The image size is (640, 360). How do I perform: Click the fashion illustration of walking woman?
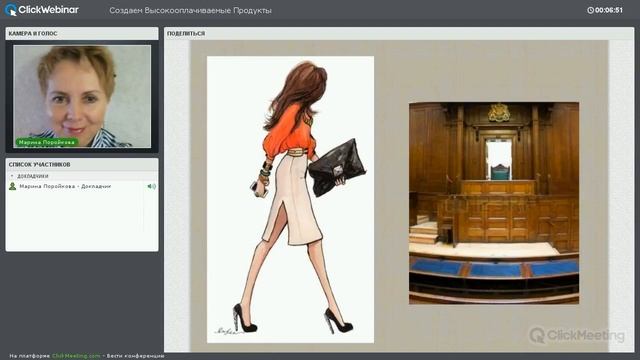[x=290, y=199]
